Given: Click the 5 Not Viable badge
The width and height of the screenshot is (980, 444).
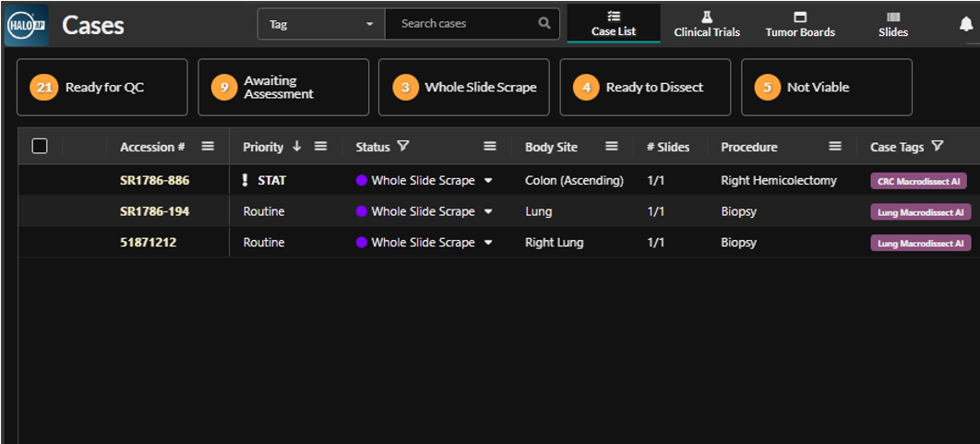Looking at the screenshot, I should coord(768,88).
